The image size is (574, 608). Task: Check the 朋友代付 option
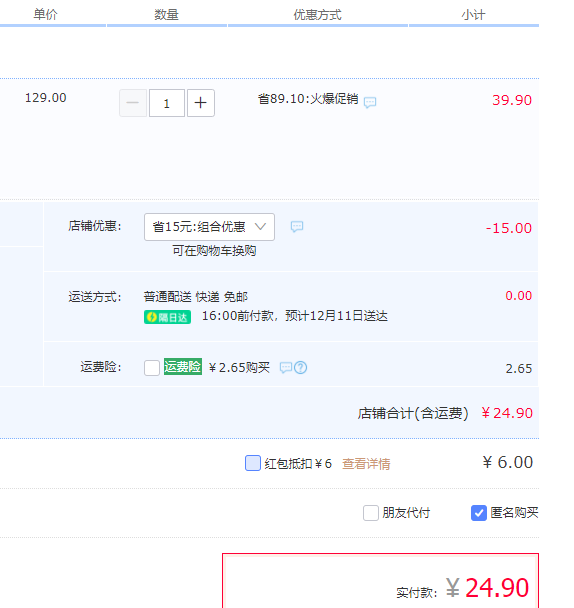coord(371,513)
